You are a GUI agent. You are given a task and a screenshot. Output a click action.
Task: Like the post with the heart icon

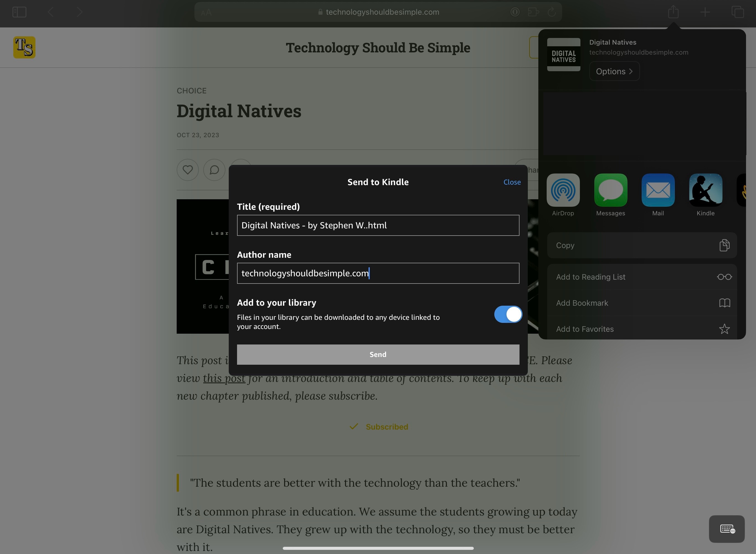pyautogui.click(x=188, y=170)
